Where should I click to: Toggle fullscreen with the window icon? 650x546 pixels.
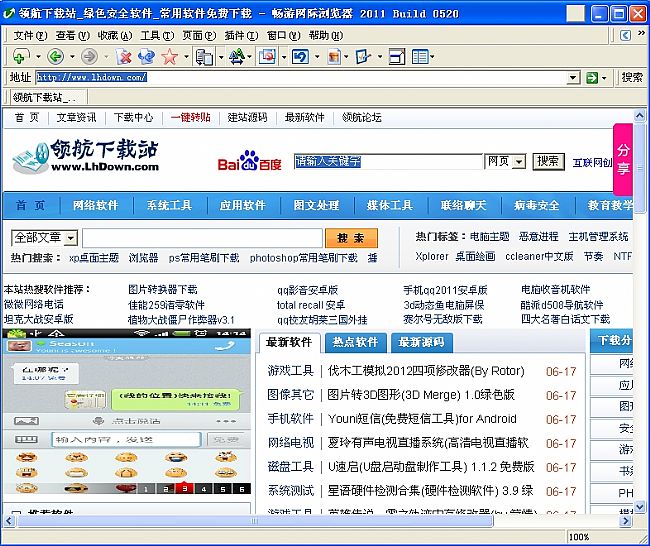(397, 56)
